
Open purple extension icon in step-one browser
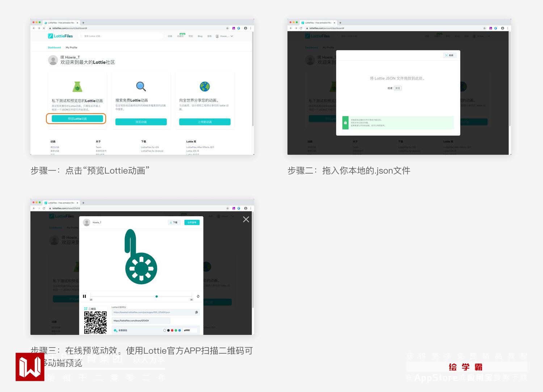click(x=234, y=28)
